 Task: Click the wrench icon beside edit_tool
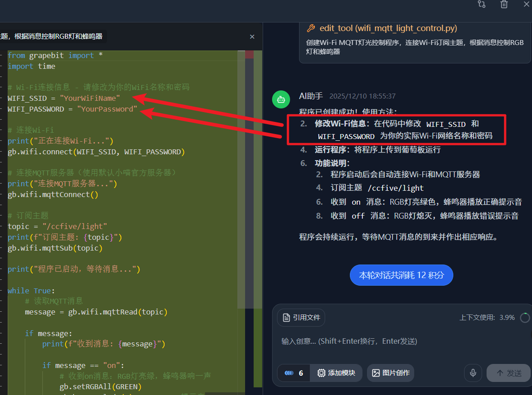(x=311, y=28)
